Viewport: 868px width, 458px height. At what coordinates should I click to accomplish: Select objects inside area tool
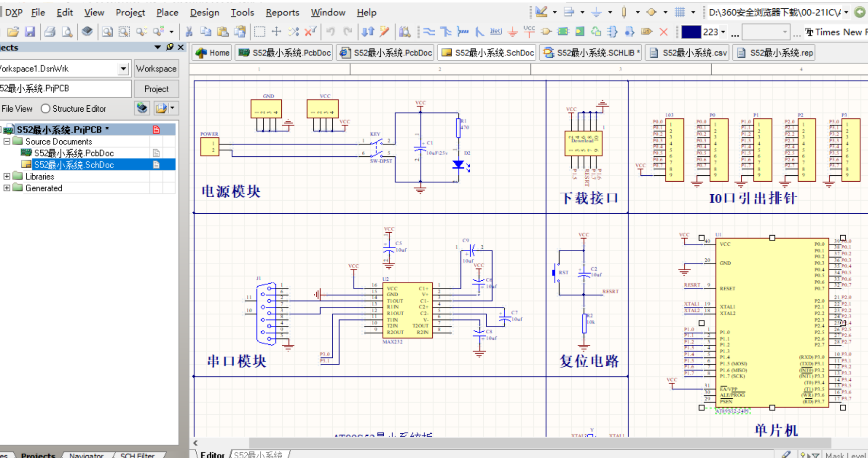pos(259,32)
